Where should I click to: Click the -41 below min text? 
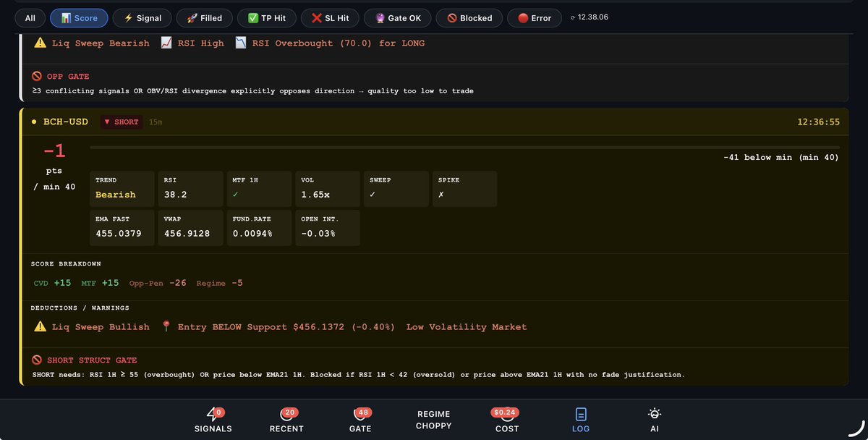(781, 157)
